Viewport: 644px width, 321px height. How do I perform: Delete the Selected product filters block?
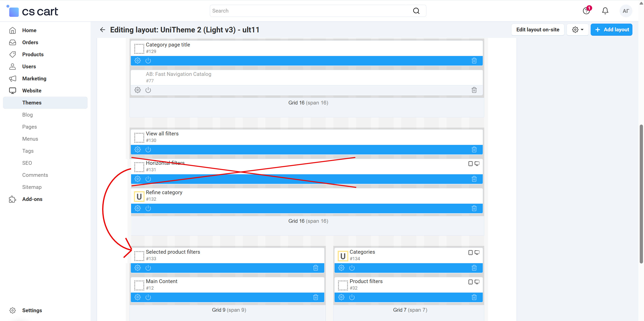pos(316,268)
